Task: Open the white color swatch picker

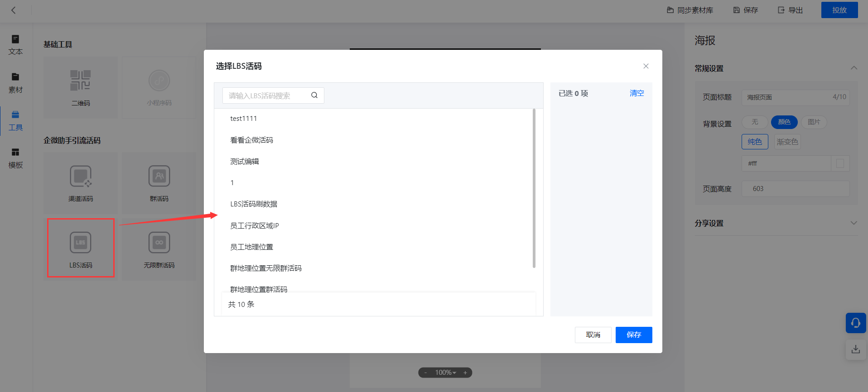Action: (840, 163)
